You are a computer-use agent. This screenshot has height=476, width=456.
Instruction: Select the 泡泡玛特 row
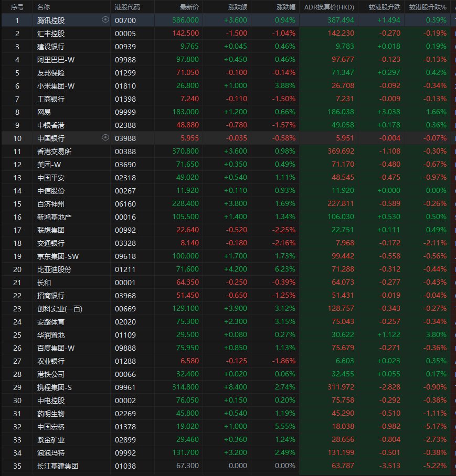tap(228, 452)
